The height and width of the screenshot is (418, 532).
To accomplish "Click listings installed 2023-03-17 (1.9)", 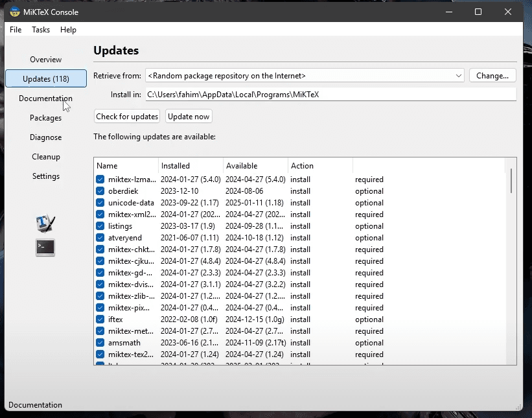I will tap(188, 226).
